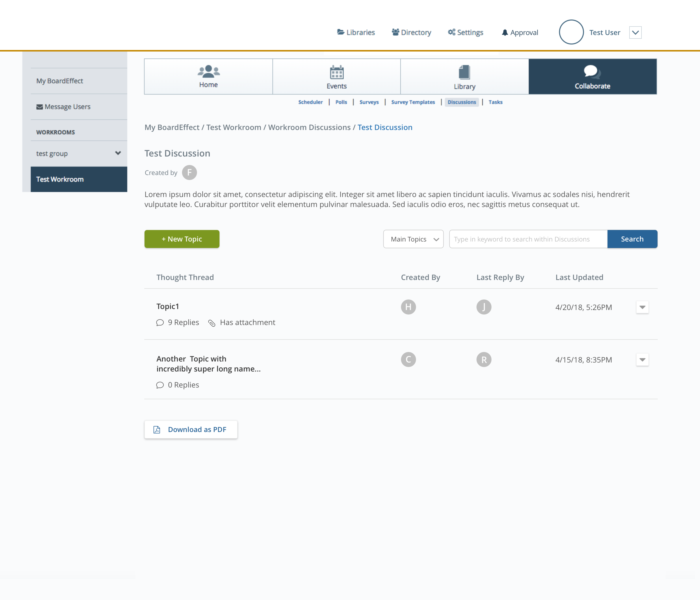Click the Download as PDF button

(191, 429)
